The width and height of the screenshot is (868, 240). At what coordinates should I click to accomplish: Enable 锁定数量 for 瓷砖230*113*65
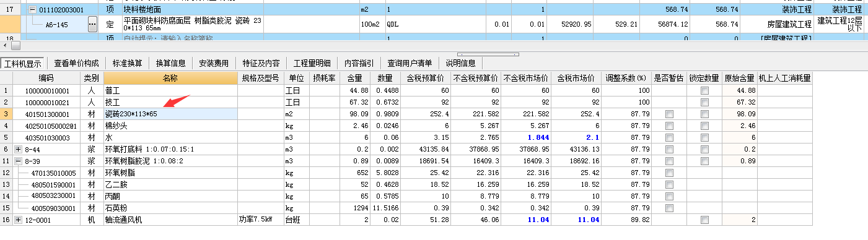click(x=704, y=114)
